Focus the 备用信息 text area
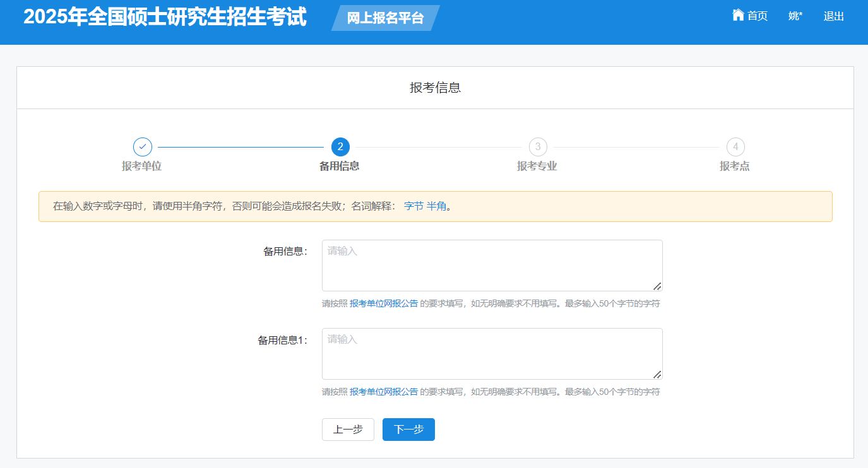This screenshot has height=468, width=868. pos(492,266)
